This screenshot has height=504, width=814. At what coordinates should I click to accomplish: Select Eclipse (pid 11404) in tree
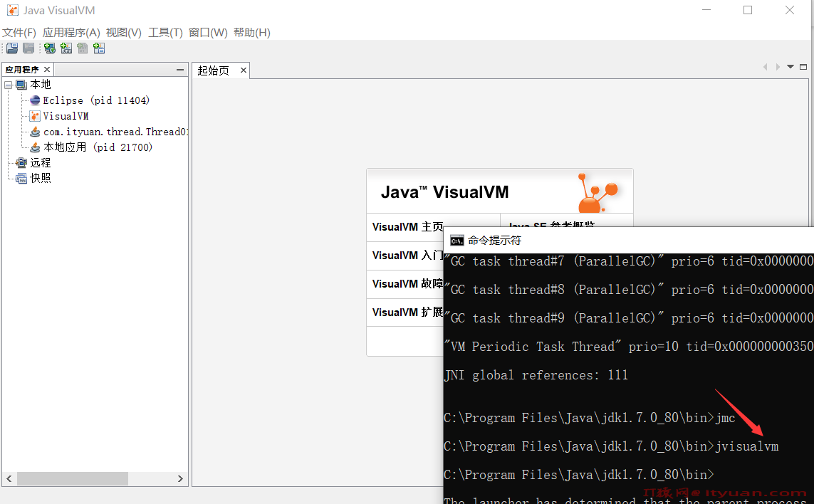coord(96,100)
